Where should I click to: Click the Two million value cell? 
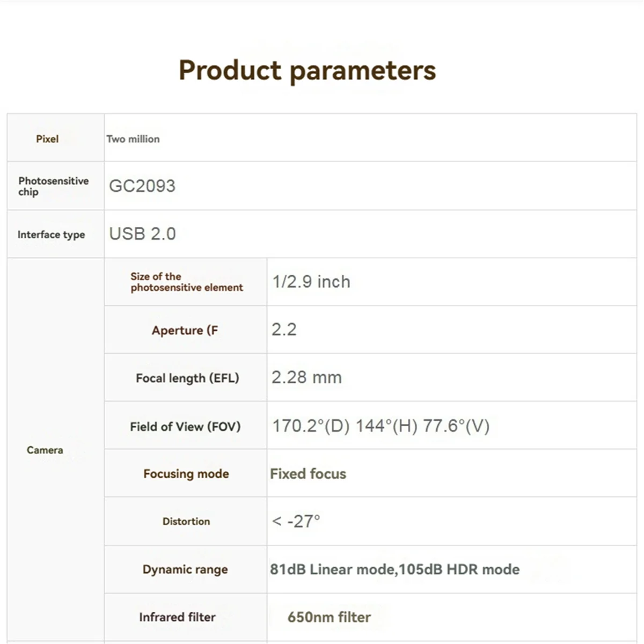click(x=133, y=139)
